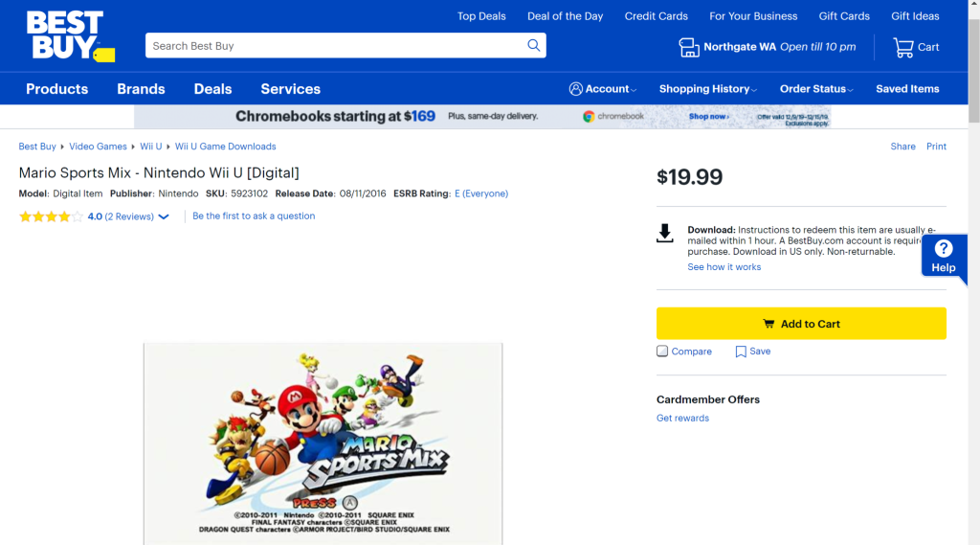Expand the reviews rating chevron
Viewport: 980px width, 545px height.
164,217
